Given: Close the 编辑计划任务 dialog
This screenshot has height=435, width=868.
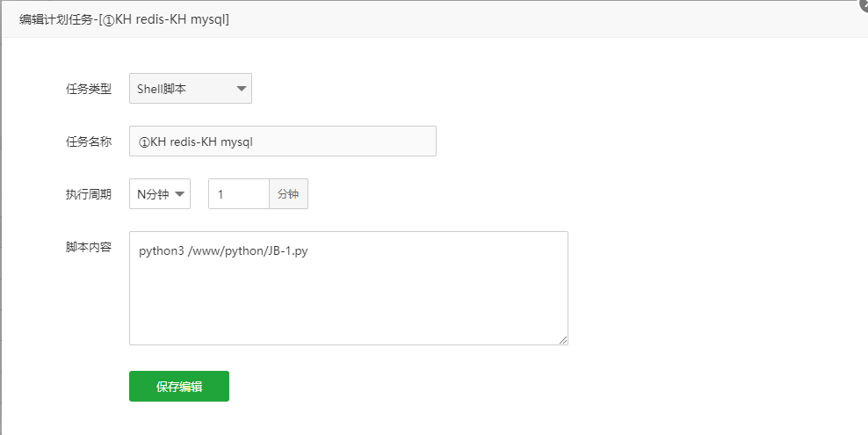Looking at the screenshot, I should click(863, 3).
